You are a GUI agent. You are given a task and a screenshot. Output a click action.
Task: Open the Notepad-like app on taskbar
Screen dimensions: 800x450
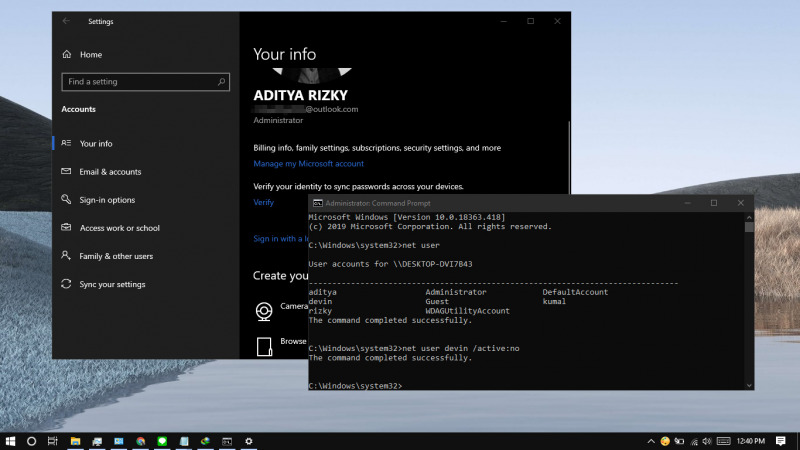[184, 441]
